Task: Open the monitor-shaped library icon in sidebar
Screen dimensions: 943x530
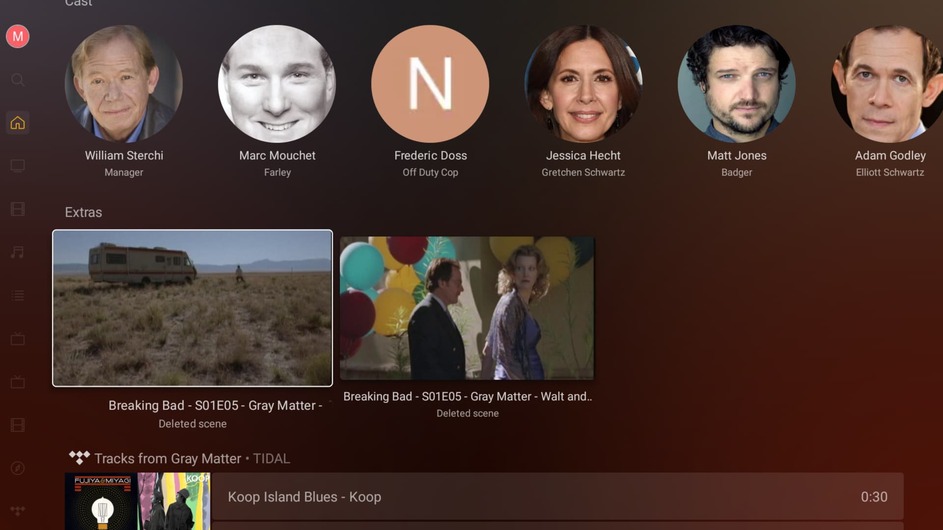Action: pos(18,166)
